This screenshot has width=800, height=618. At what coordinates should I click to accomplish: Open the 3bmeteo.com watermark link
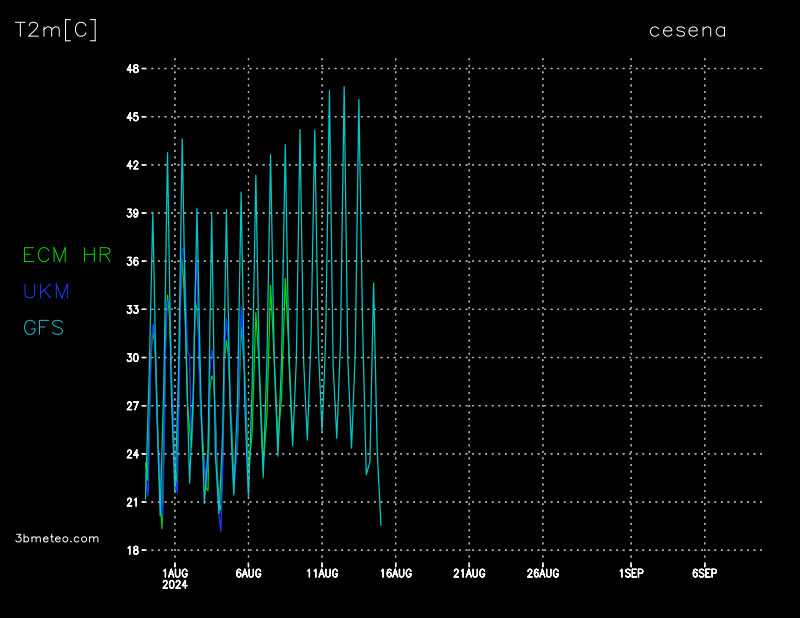tap(57, 538)
